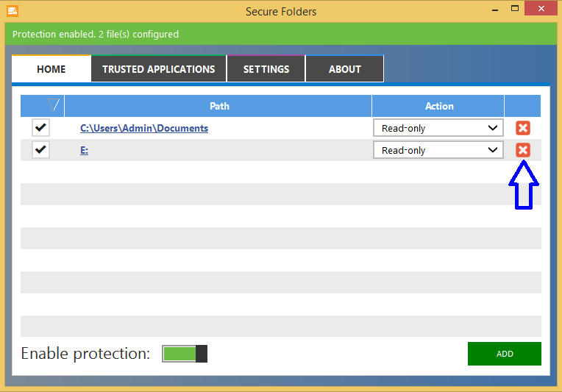Close the Secure Folders window
Image resolution: width=562 pixels, height=392 pixels.
(x=541, y=8)
